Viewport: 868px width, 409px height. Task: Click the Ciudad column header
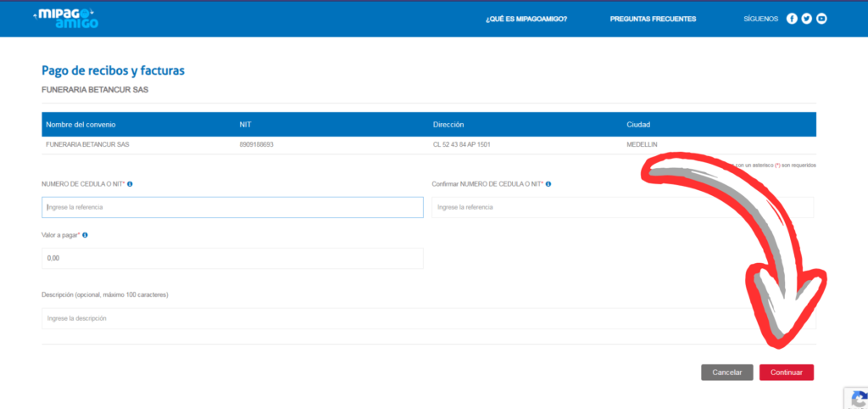coord(638,125)
